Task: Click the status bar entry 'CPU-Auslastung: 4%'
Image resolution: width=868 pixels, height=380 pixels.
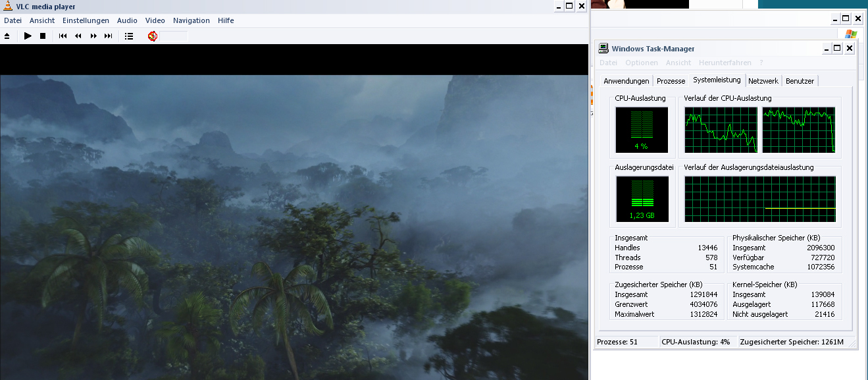Action: 696,342
